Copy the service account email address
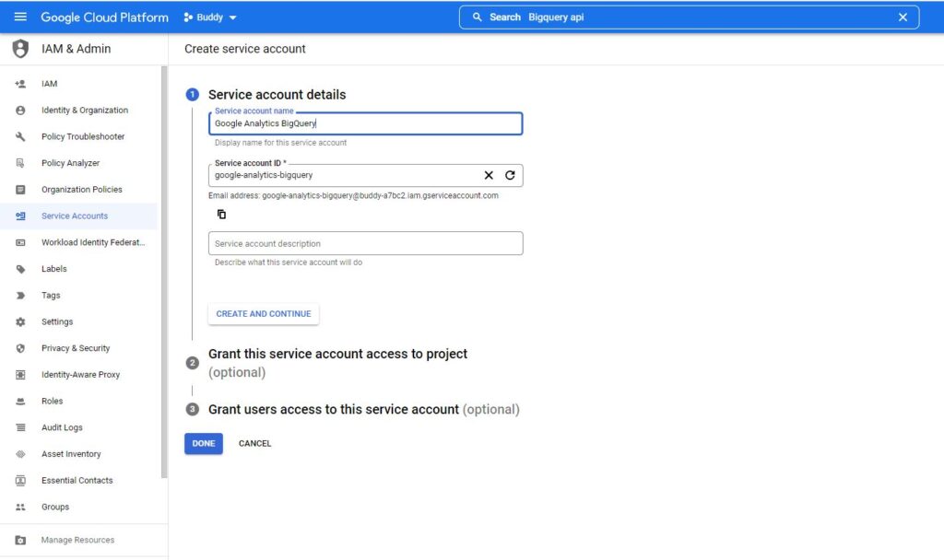The image size is (944, 560). pyautogui.click(x=221, y=214)
